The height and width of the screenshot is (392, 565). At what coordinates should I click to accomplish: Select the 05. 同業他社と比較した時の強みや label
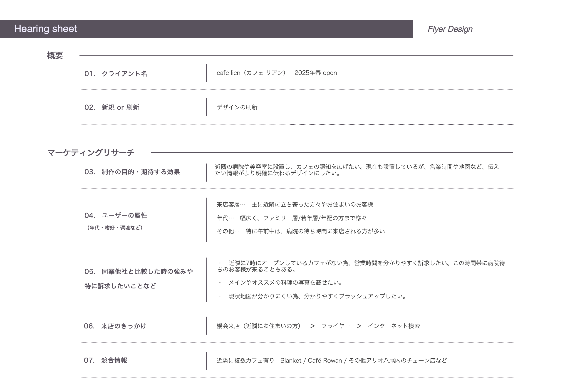139,271
